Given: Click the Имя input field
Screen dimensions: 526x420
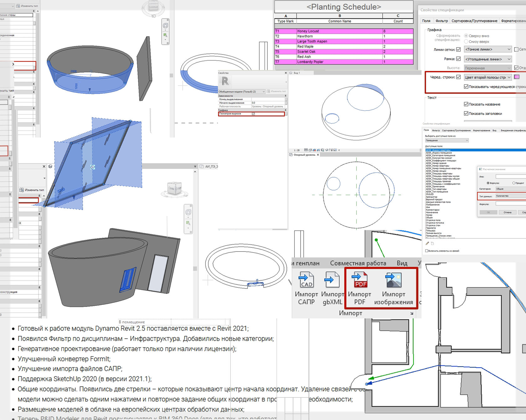Looking at the screenshot, I should tap(511, 177).
